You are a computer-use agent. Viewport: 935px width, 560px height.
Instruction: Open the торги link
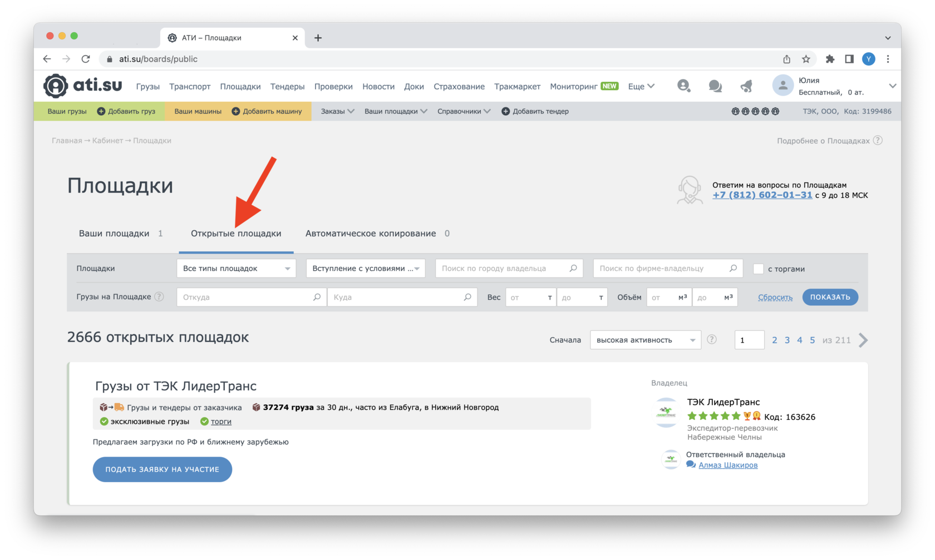tap(221, 421)
